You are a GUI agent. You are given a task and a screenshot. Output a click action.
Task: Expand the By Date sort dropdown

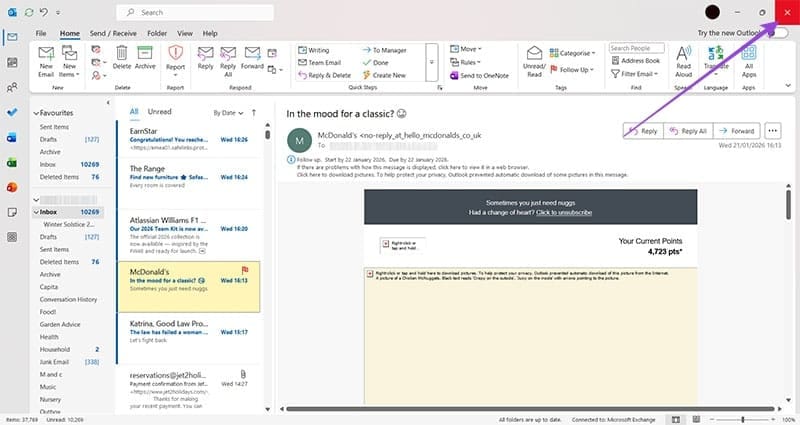[x=227, y=112]
